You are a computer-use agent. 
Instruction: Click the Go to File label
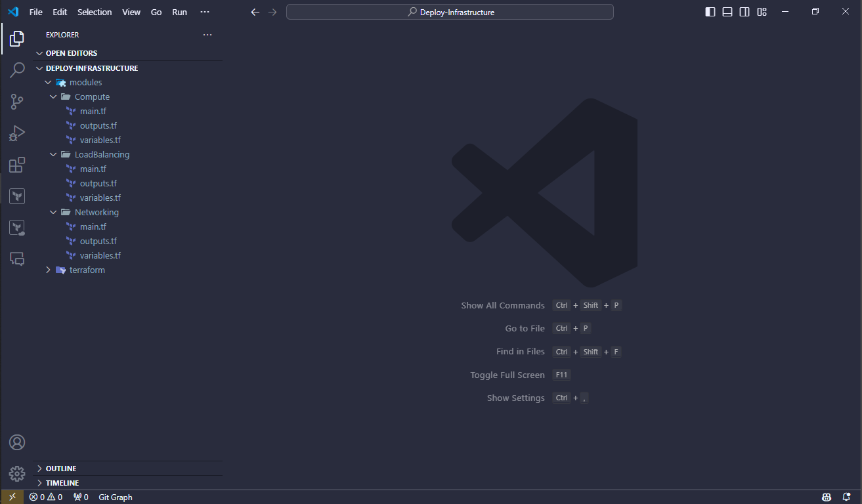525,328
